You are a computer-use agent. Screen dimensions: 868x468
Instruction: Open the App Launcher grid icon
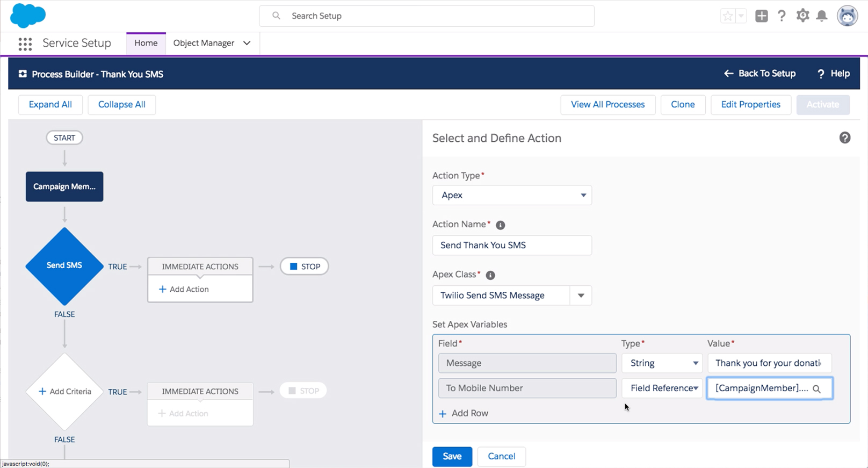25,44
